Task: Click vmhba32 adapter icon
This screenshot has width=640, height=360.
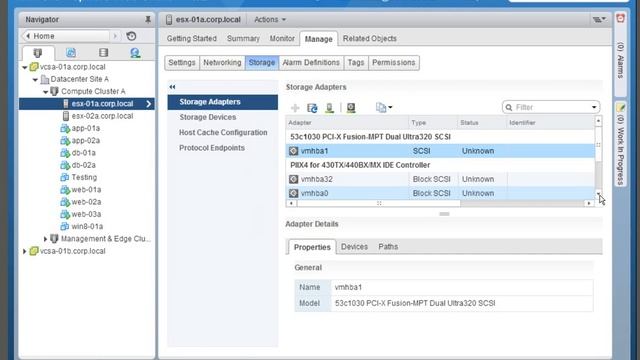Action: click(293, 179)
